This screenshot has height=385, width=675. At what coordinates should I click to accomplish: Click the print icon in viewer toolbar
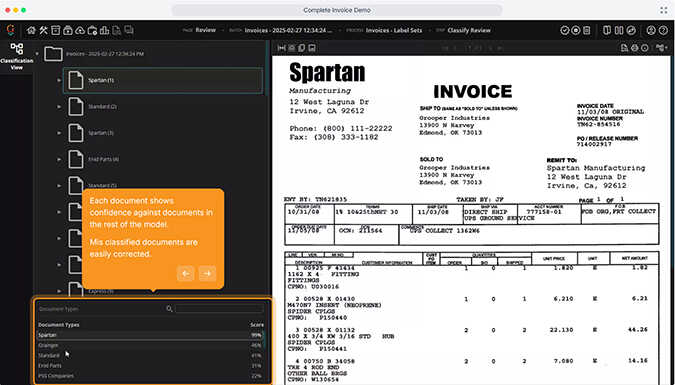point(635,48)
